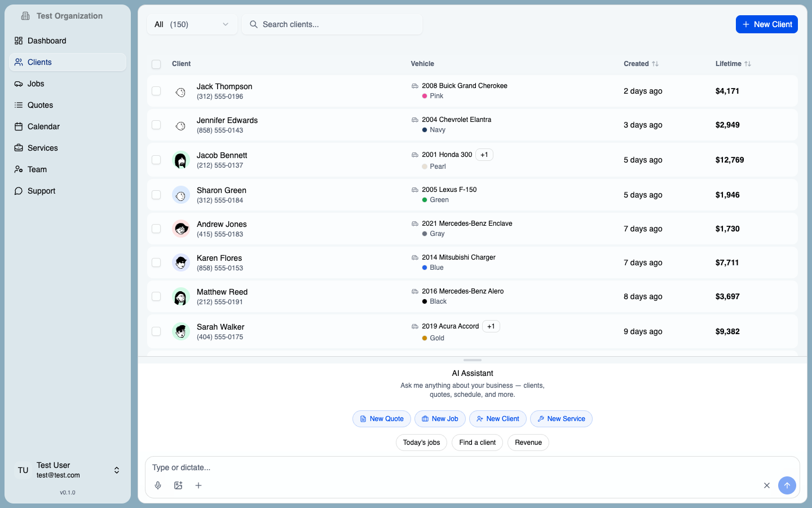The width and height of the screenshot is (812, 508).
Task: Click the plus attachment icon in chat box
Action: click(198, 485)
